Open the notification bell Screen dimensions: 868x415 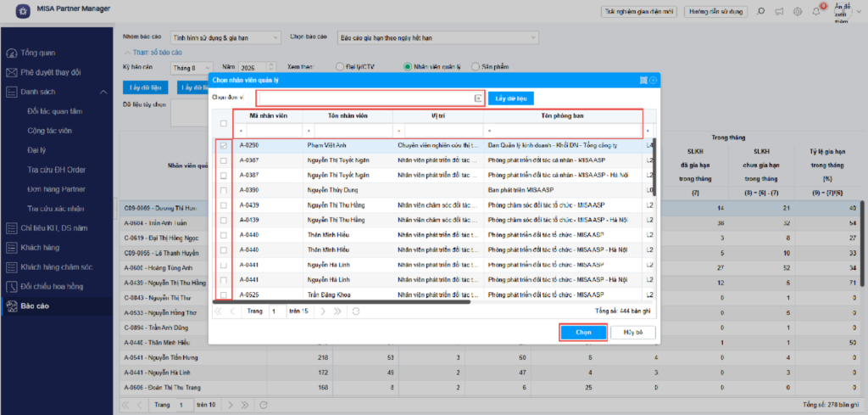[x=816, y=11]
